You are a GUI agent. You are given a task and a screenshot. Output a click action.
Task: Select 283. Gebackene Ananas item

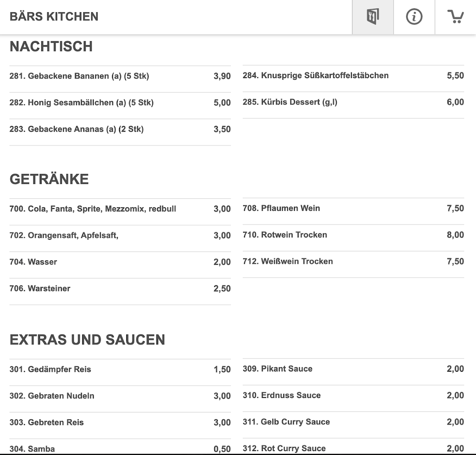point(120,132)
